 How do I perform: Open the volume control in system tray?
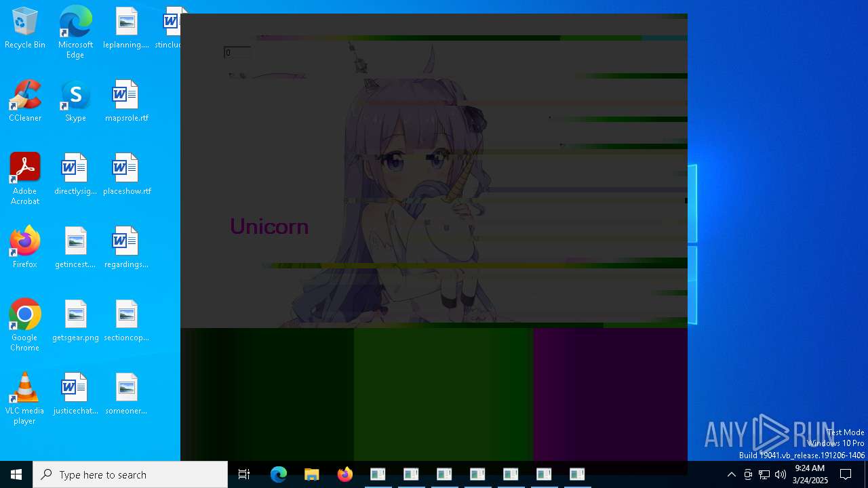point(781,474)
